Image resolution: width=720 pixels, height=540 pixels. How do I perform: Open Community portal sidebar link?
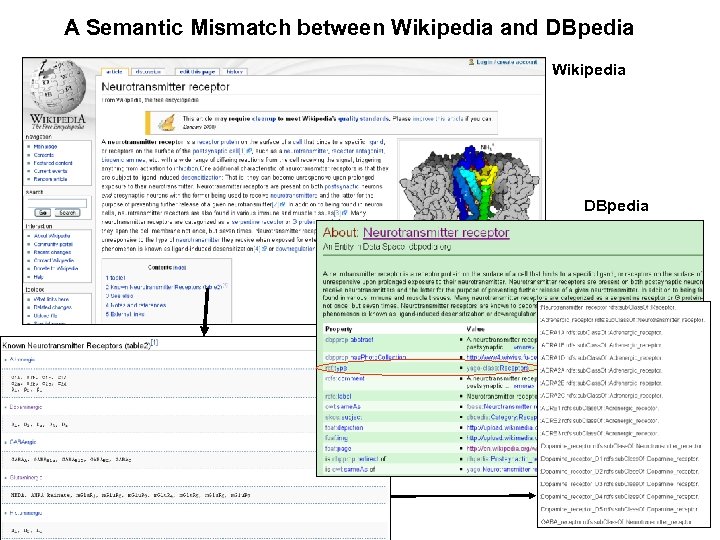pyautogui.click(x=53, y=244)
